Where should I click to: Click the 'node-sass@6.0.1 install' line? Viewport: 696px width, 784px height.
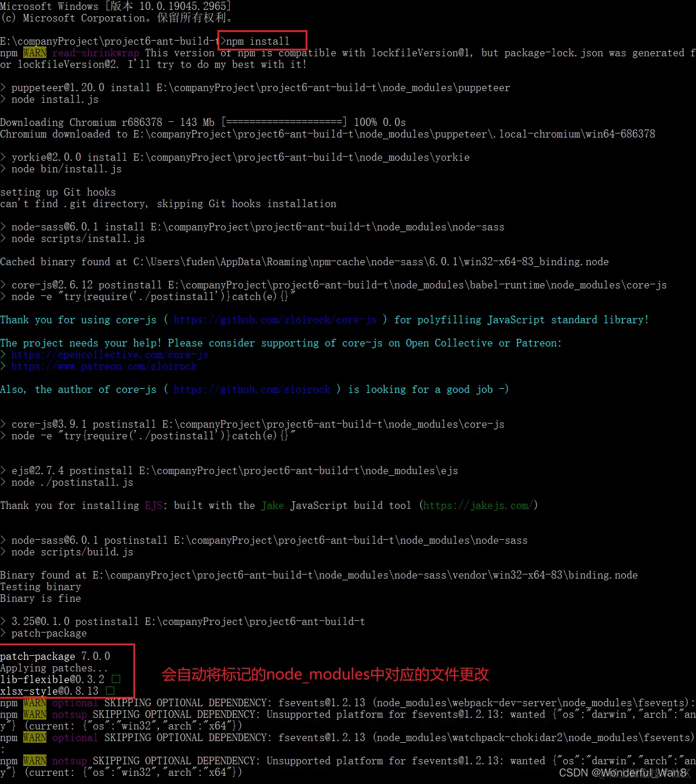[x=252, y=227]
